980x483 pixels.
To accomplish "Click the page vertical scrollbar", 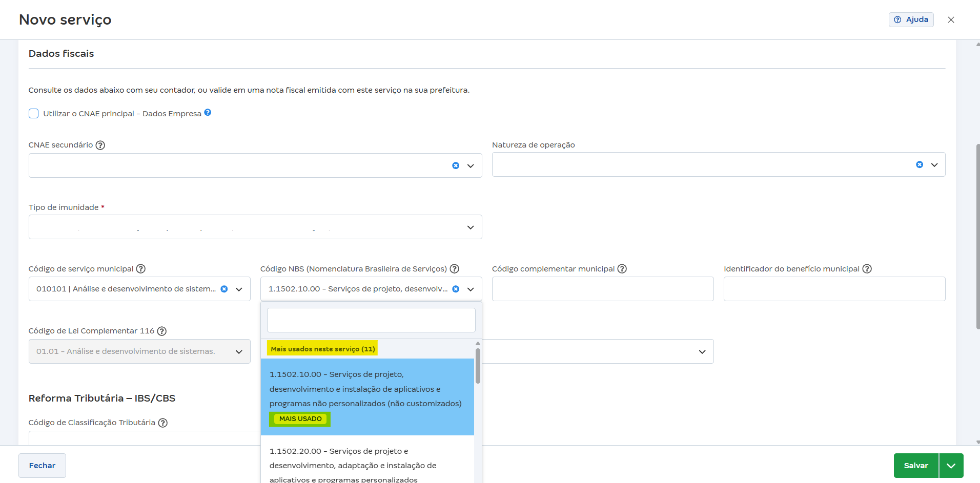I will click(x=977, y=236).
